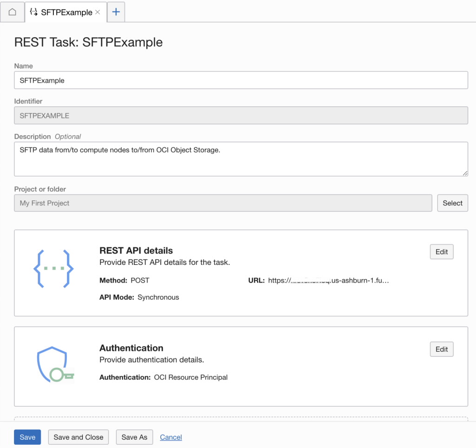Open a new tab with the plus icon
The height and width of the screenshot is (448, 476).
[x=115, y=12]
